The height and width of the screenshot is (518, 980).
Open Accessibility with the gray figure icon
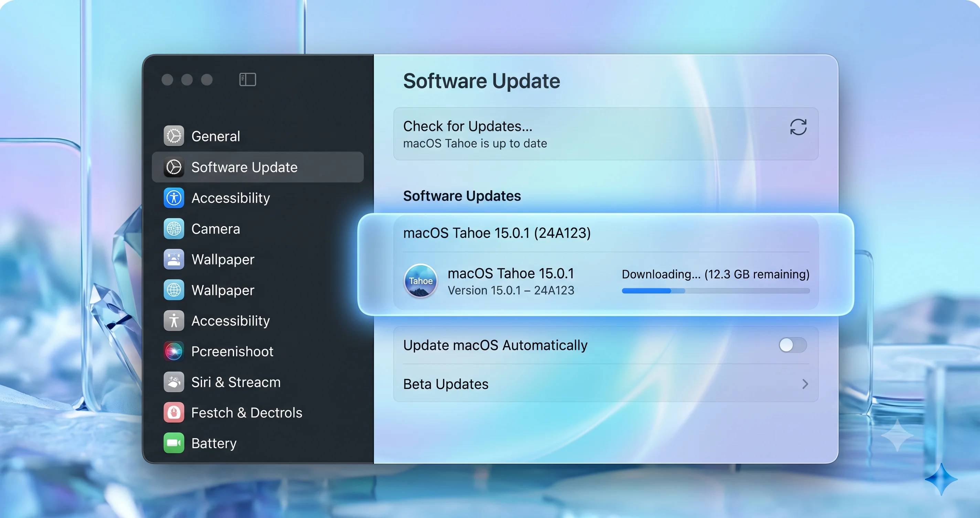coord(257,321)
